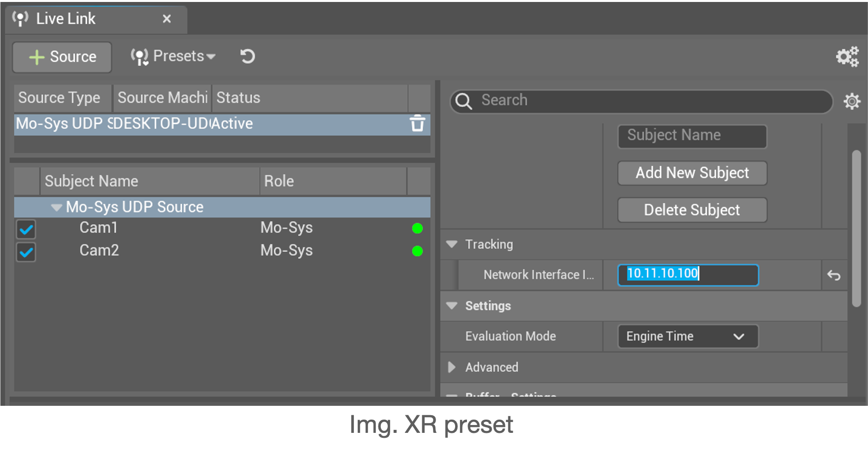Edit the Network Interface IP field
The width and height of the screenshot is (868, 455).
688,275
